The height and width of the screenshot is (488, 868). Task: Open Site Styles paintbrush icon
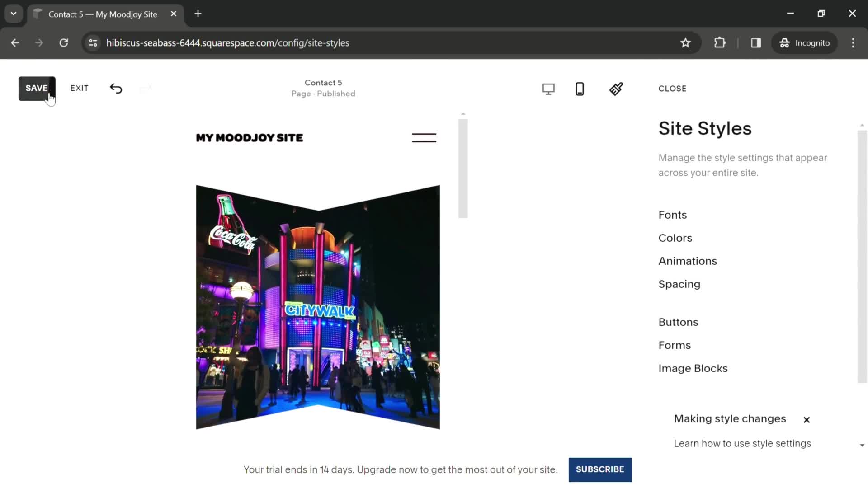click(616, 89)
